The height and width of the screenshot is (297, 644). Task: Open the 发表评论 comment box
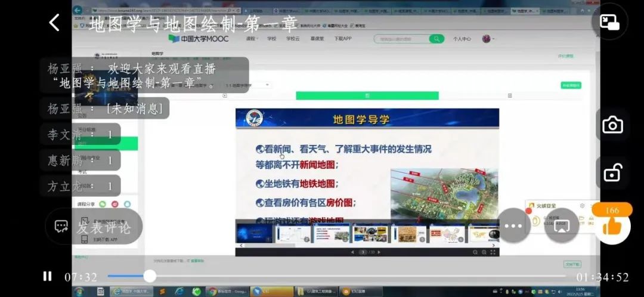click(x=94, y=227)
